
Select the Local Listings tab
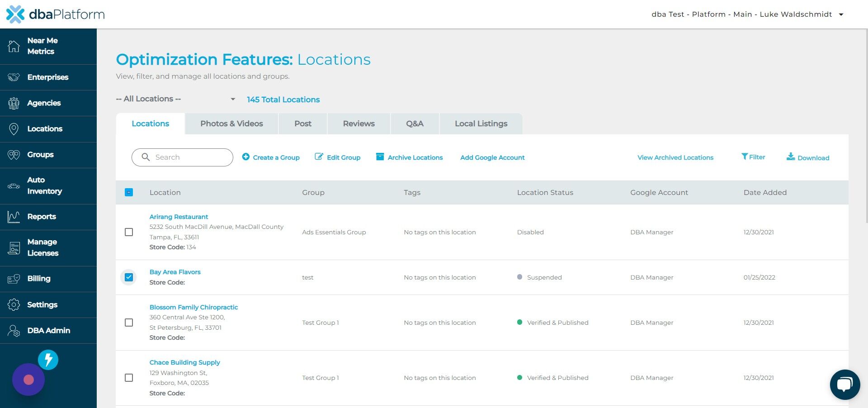pos(481,123)
